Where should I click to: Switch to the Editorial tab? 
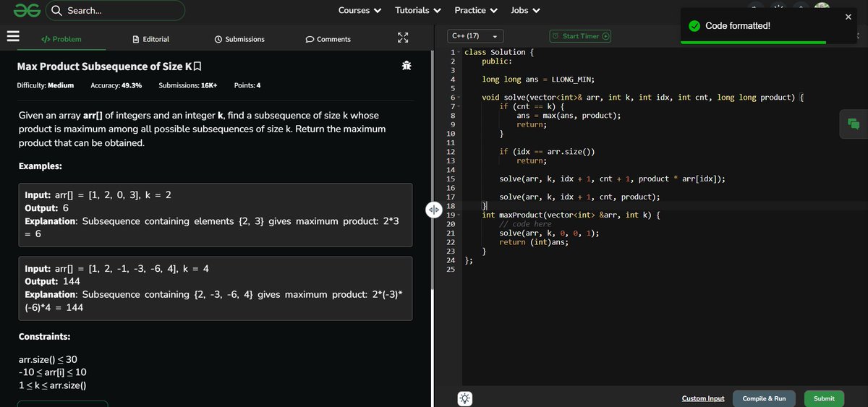click(151, 39)
